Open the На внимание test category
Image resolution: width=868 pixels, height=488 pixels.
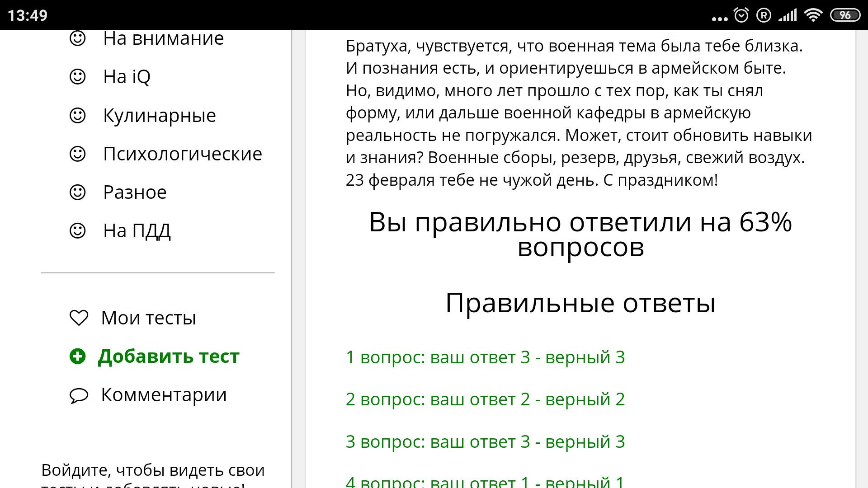[164, 38]
